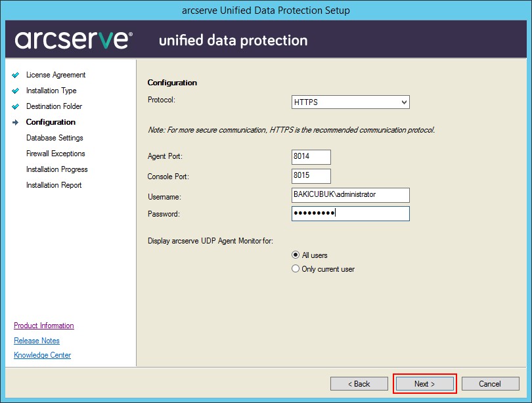Click the Protocol: label
This screenshot has width=532, height=403.
click(162, 100)
